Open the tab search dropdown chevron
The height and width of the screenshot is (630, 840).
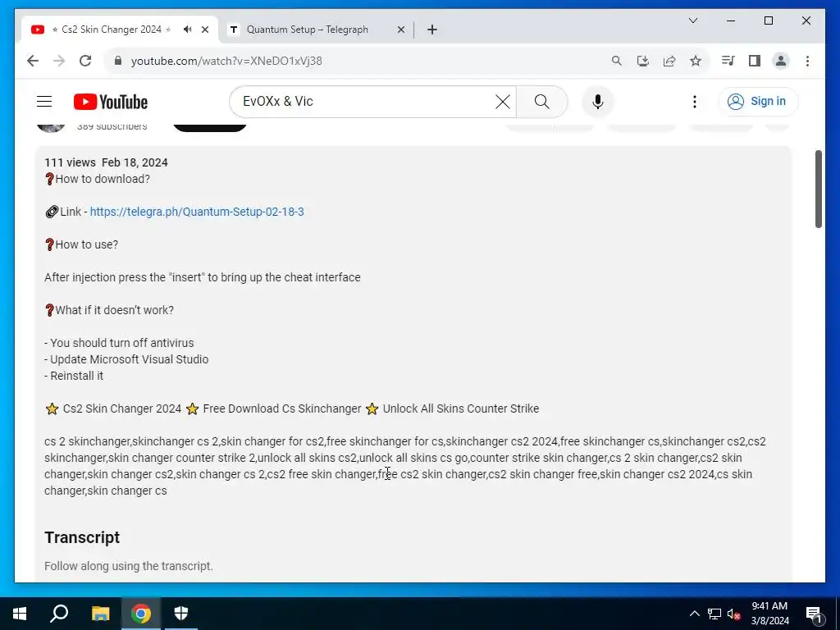692,21
